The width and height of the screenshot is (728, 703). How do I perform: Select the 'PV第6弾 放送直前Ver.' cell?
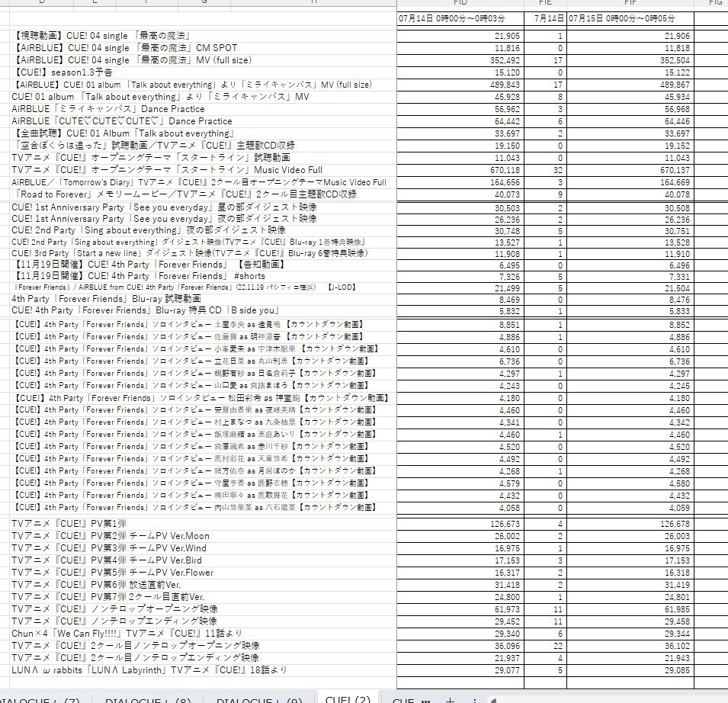coord(203,585)
